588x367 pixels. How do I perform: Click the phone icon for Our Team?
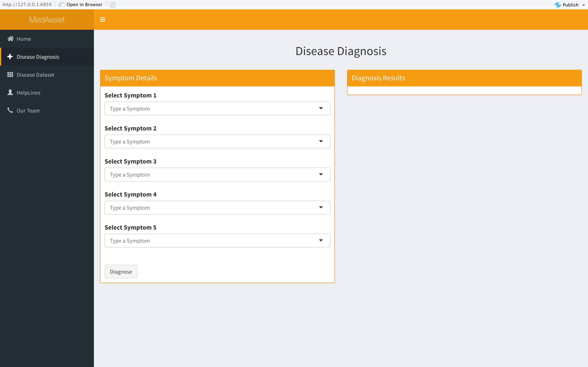10,111
